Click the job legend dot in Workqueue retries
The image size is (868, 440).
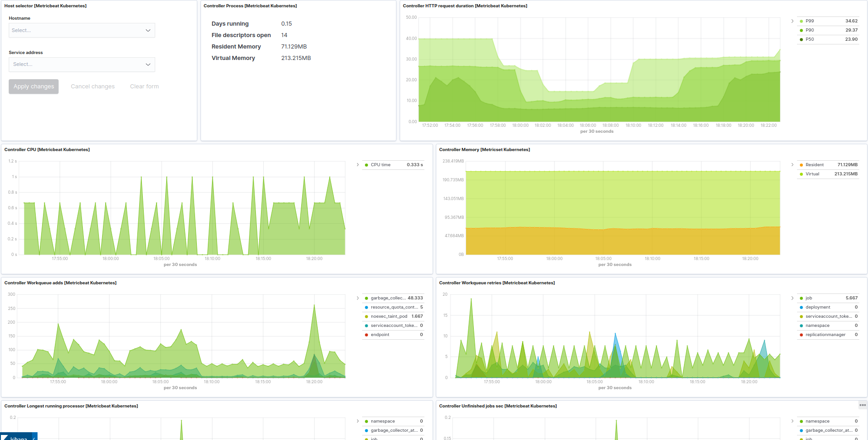pos(802,298)
